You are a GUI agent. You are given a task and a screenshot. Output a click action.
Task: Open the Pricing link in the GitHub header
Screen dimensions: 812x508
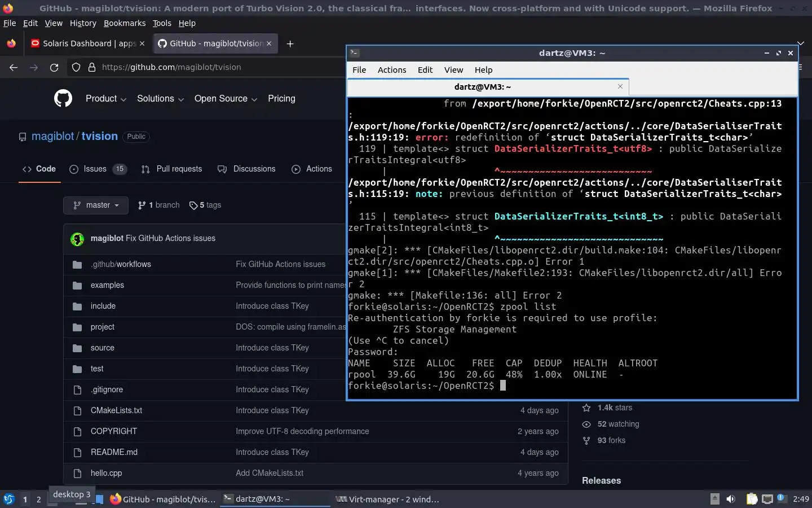(x=281, y=98)
